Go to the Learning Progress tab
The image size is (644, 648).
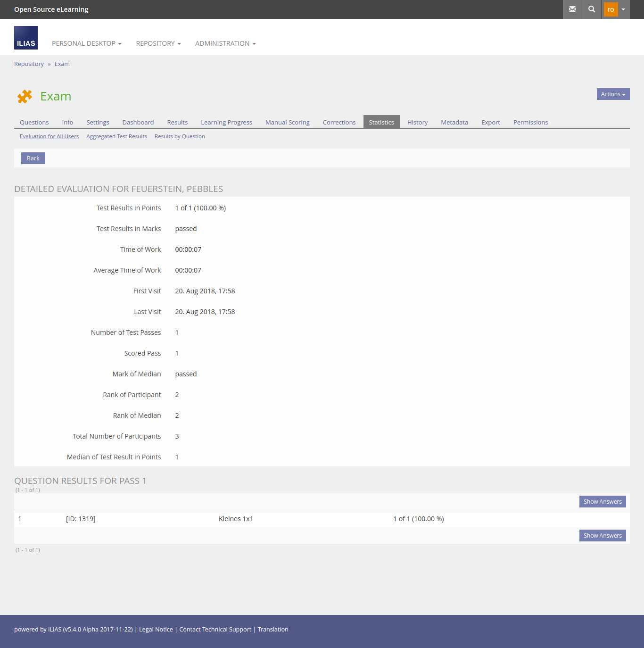(226, 122)
